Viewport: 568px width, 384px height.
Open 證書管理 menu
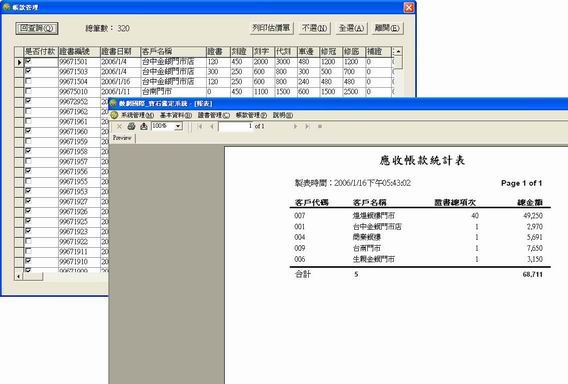click(x=214, y=115)
